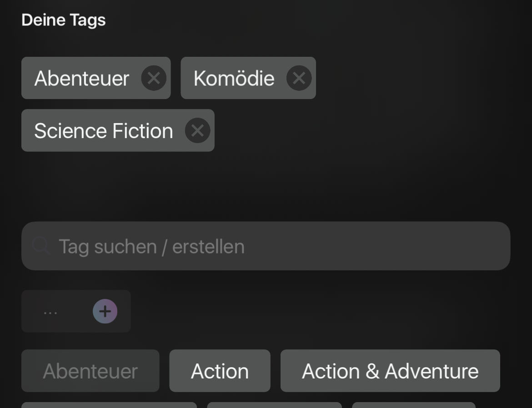This screenshot has width=532, height=408.
Task: Add the Action tag suggestion
Action: click(220, 371)
